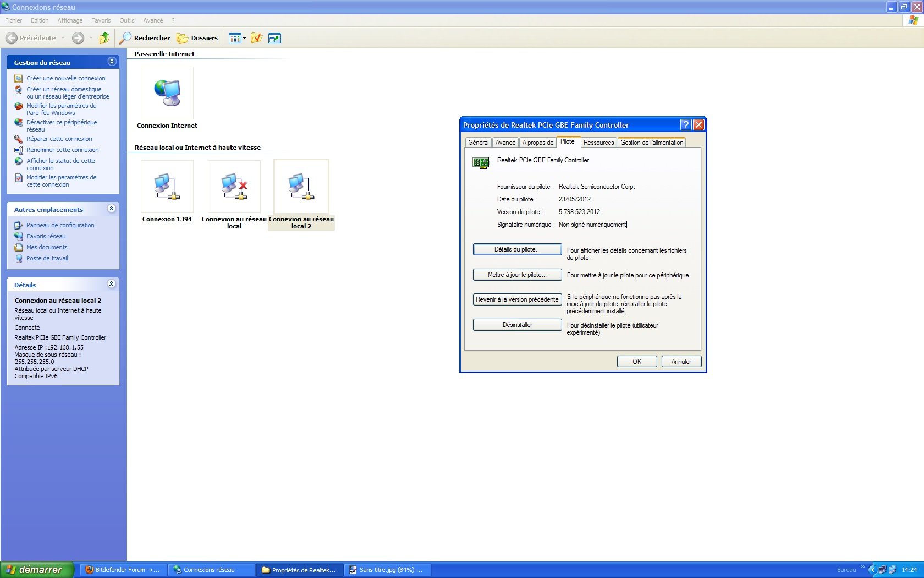The width and height of the screenshot is (924, 578).
Task: Click the yellow favorites toolbar icon
Action: click(x=256, y=38)
